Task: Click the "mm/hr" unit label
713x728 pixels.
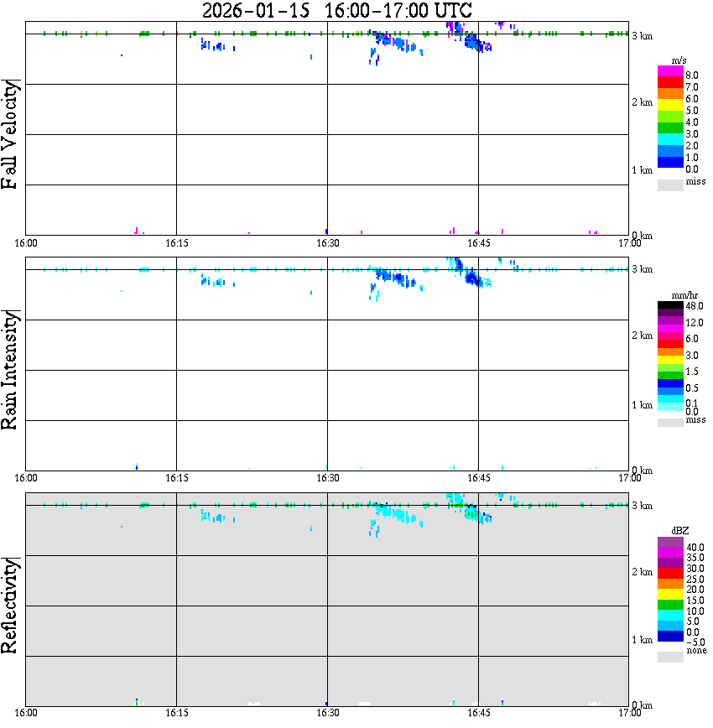Action: point(684,295)
